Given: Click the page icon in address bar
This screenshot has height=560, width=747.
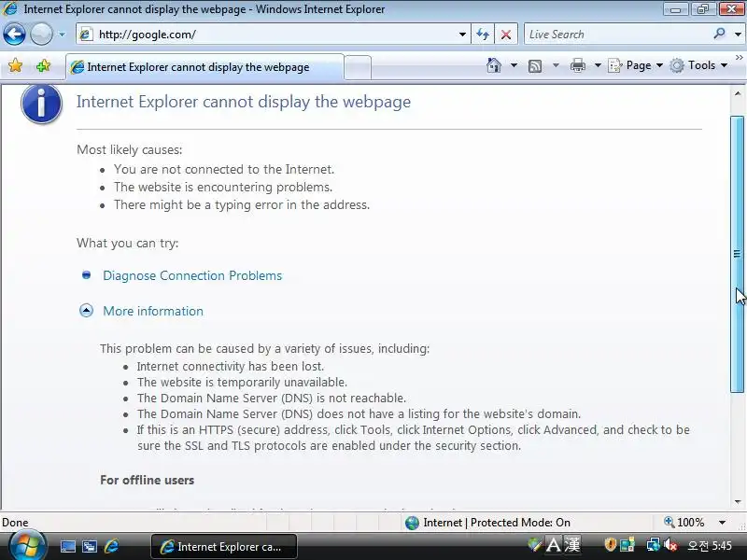Looking at the screenshot, I should [x=86, y=35].
